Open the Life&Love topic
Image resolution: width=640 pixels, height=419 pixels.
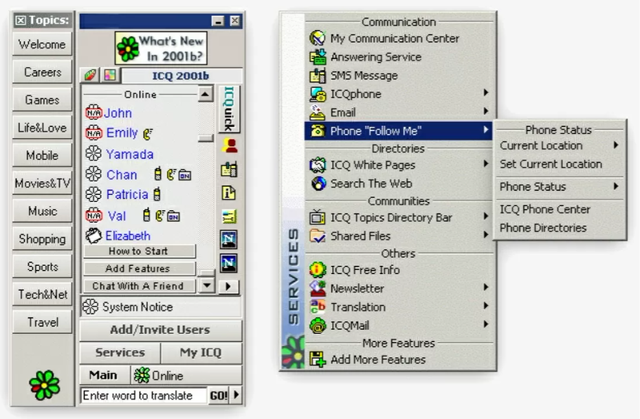point(42,128)
